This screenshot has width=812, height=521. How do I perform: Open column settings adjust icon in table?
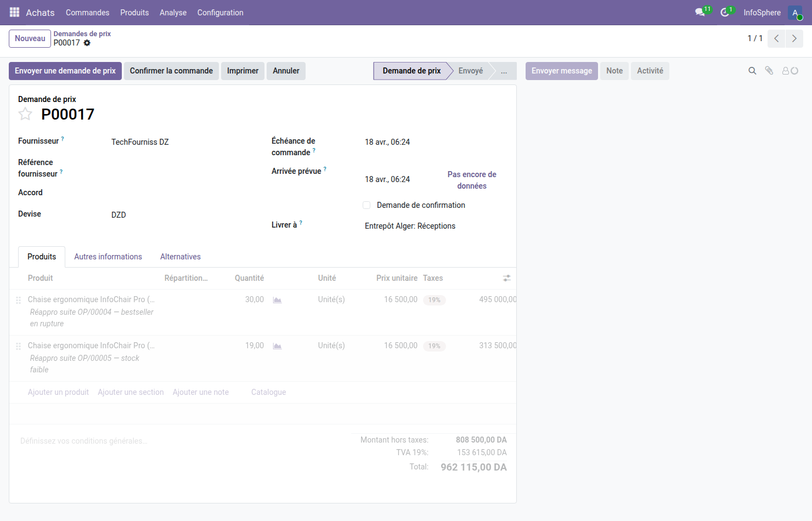506,278
